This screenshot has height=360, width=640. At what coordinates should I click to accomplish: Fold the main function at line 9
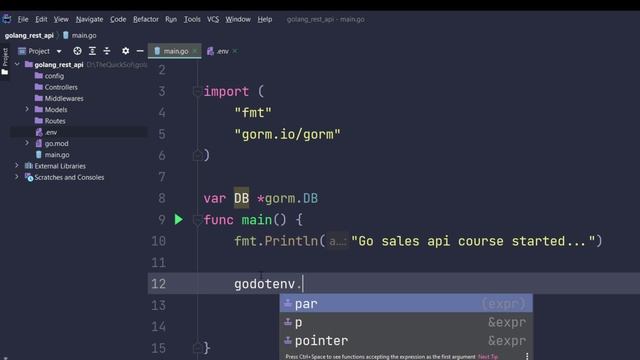(x=197, y=220)
